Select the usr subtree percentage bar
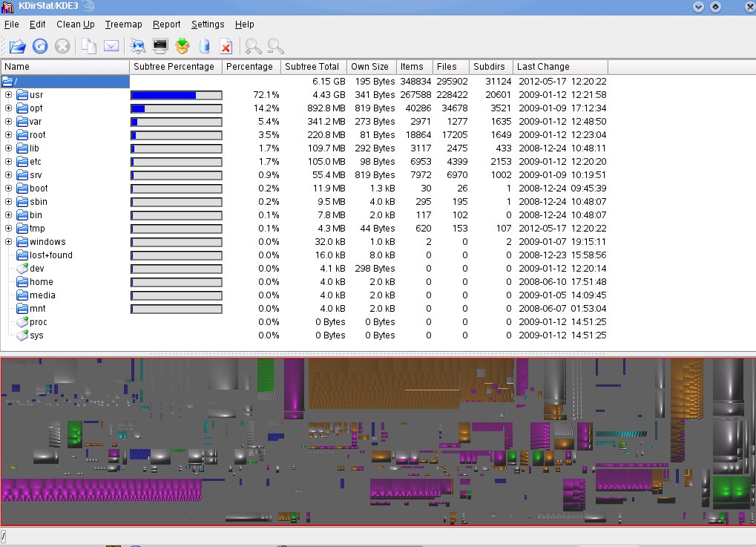Viewport: 756px width, 547px height. coord(177,95)
